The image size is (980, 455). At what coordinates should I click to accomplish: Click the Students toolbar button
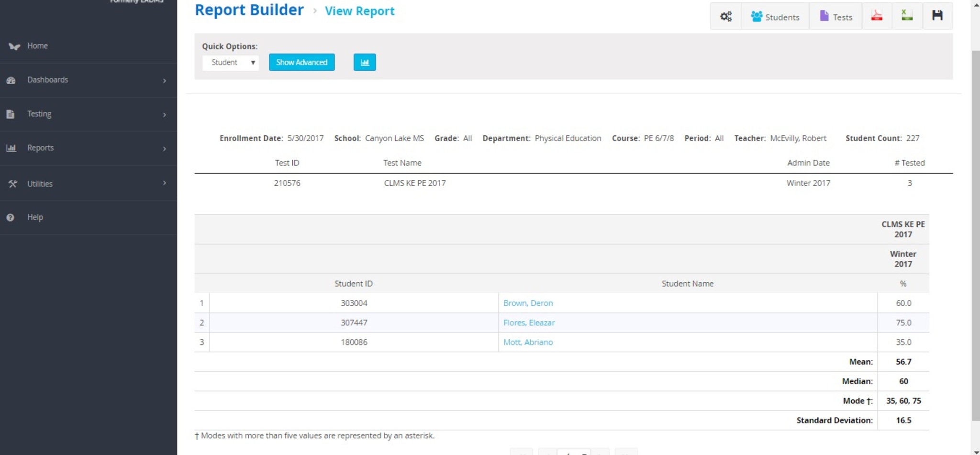coord(775,17)
